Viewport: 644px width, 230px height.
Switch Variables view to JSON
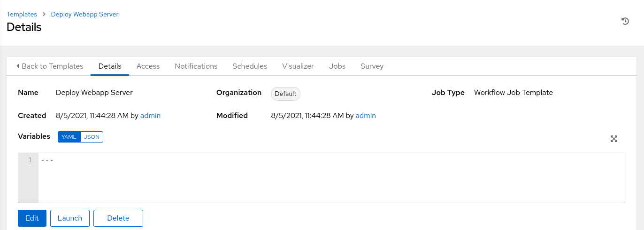(92, 137)
